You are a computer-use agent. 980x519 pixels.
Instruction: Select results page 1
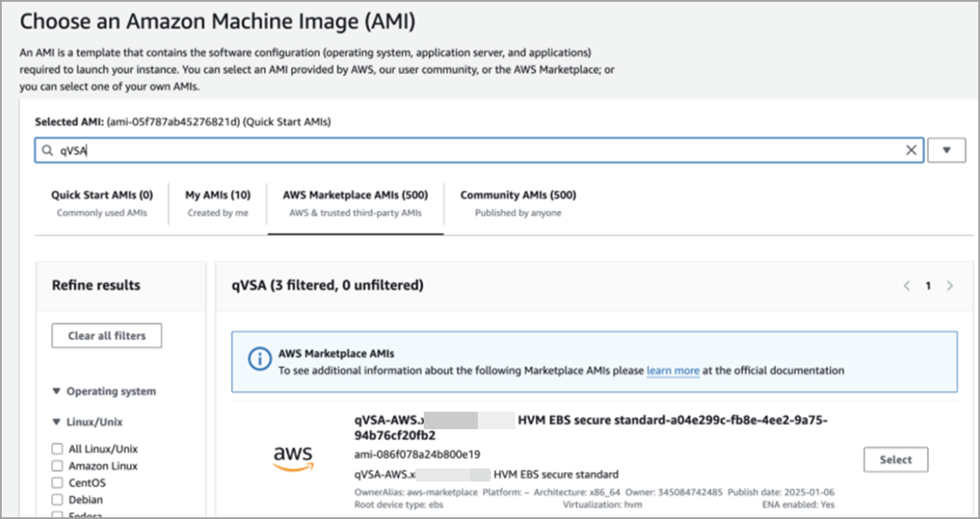(x=929, y=286)
